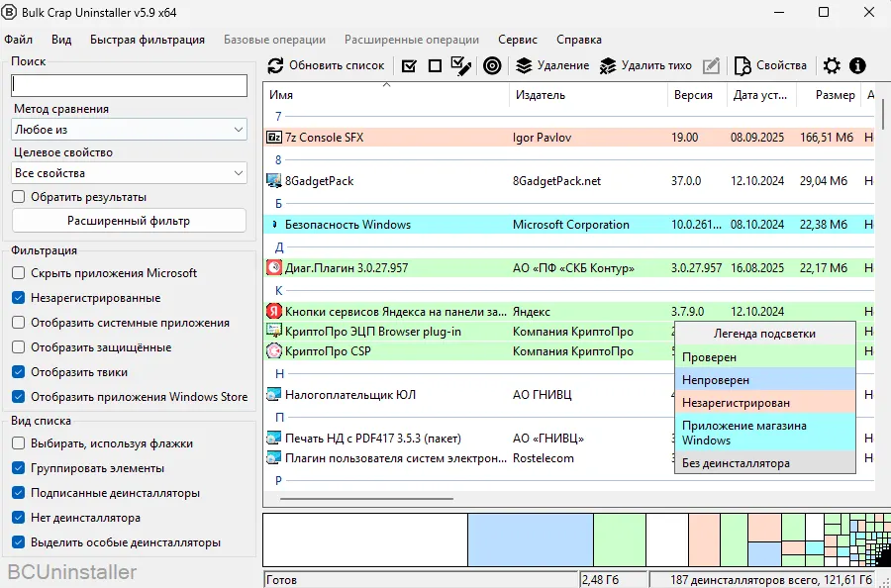Click the select all checkmark toolbar icon

[409, 66]
